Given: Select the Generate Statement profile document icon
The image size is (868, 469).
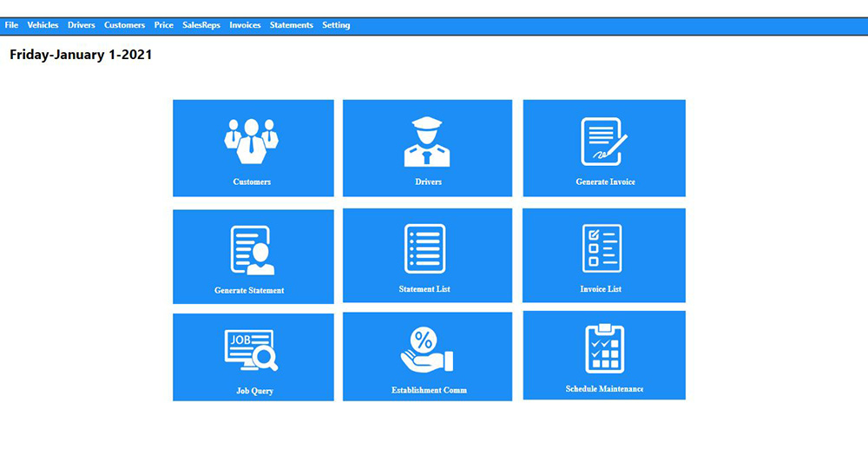Looking at the screenshot, I should (x=252, y=250).
